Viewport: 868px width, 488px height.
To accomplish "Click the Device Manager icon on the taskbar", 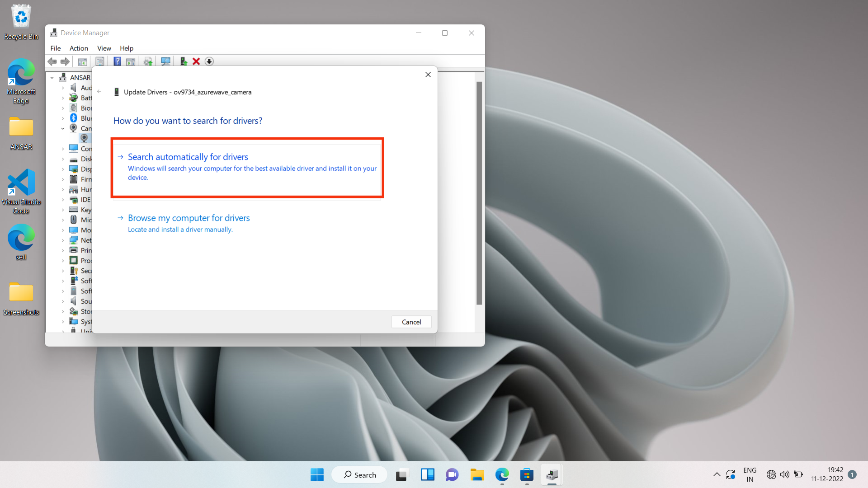I will (552, 474).
